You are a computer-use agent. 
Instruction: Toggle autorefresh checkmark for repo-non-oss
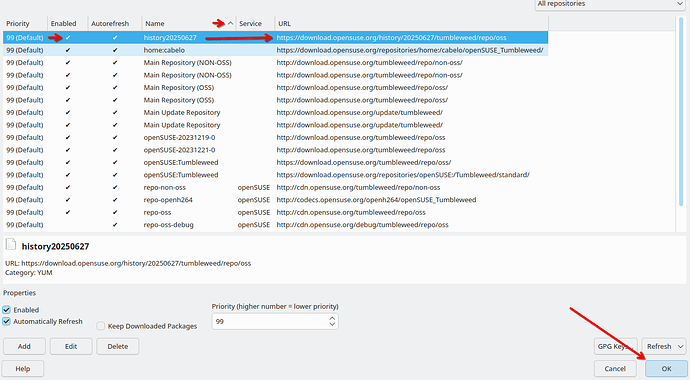(115, 187)
